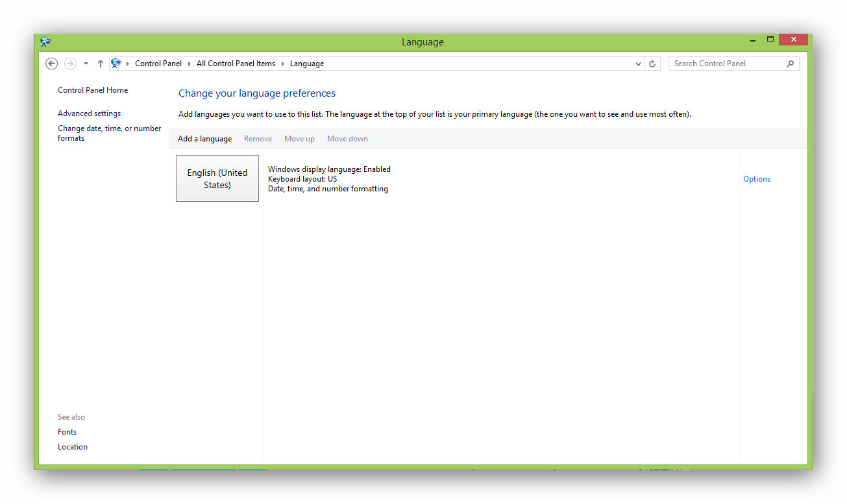
Task: Go up one level with Up arrow
Action: 100,64
